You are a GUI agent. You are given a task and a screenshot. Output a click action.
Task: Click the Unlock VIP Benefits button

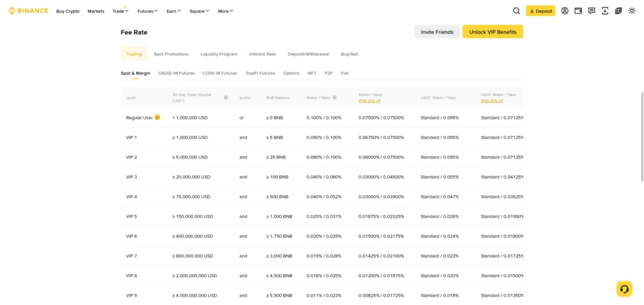click(x=493, y=32)
